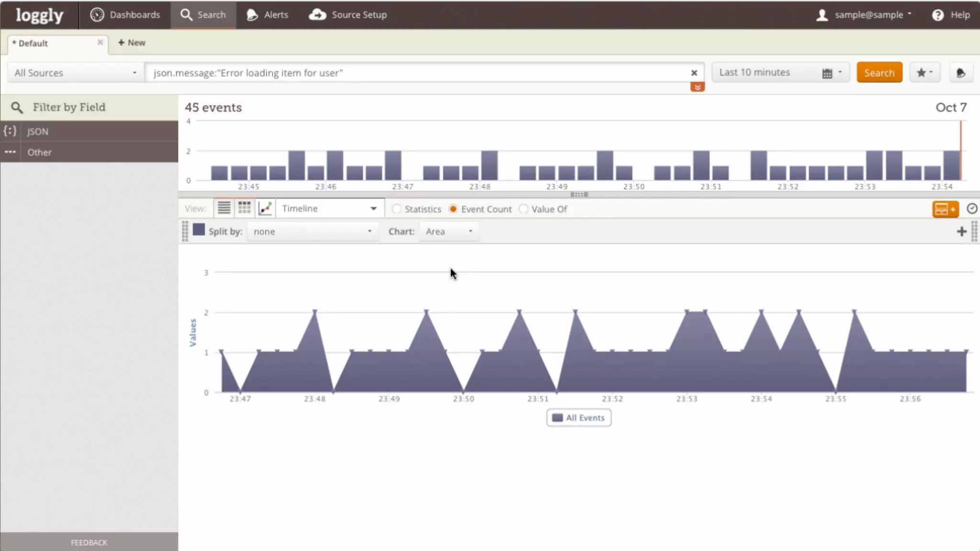The height and width of the screenshot is (551, 980).
Task: Click the add-to-dashboard orange icon
Action: coord(945,209)
